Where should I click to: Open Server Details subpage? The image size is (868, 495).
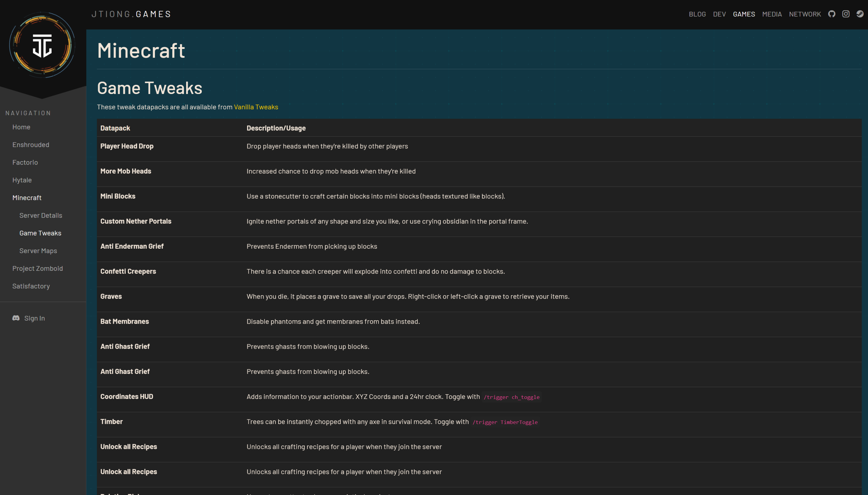41,215
